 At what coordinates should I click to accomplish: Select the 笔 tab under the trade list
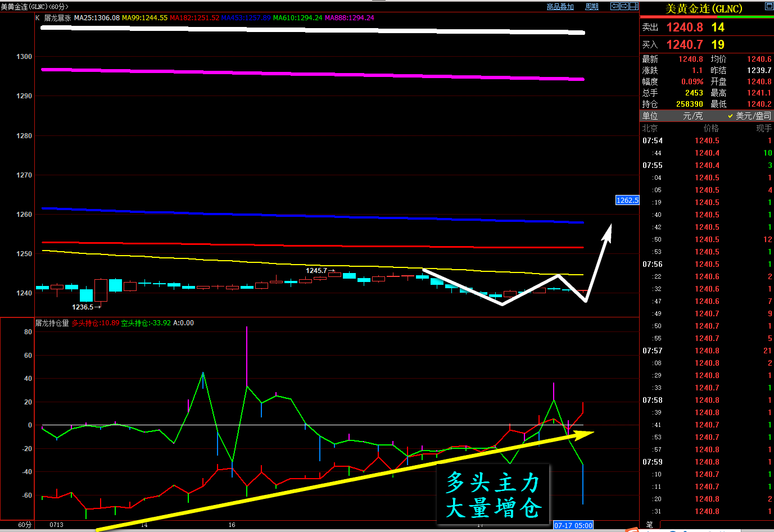point(649,525)
